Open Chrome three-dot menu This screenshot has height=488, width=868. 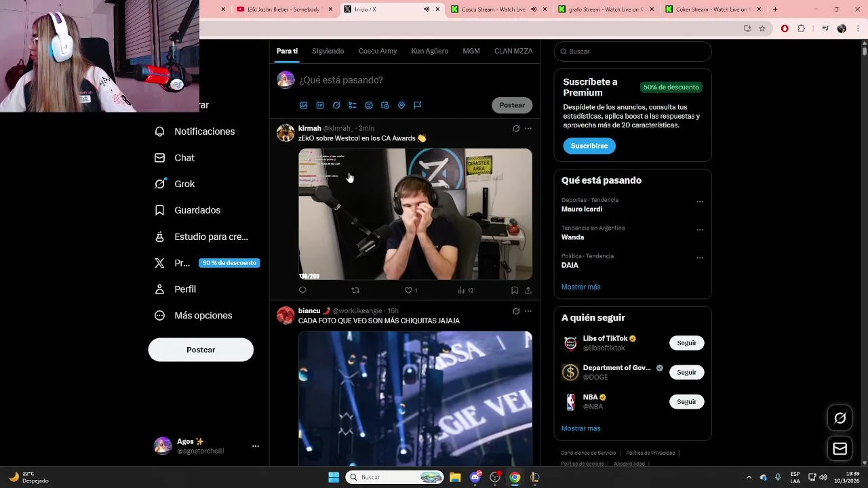[858, 28]
